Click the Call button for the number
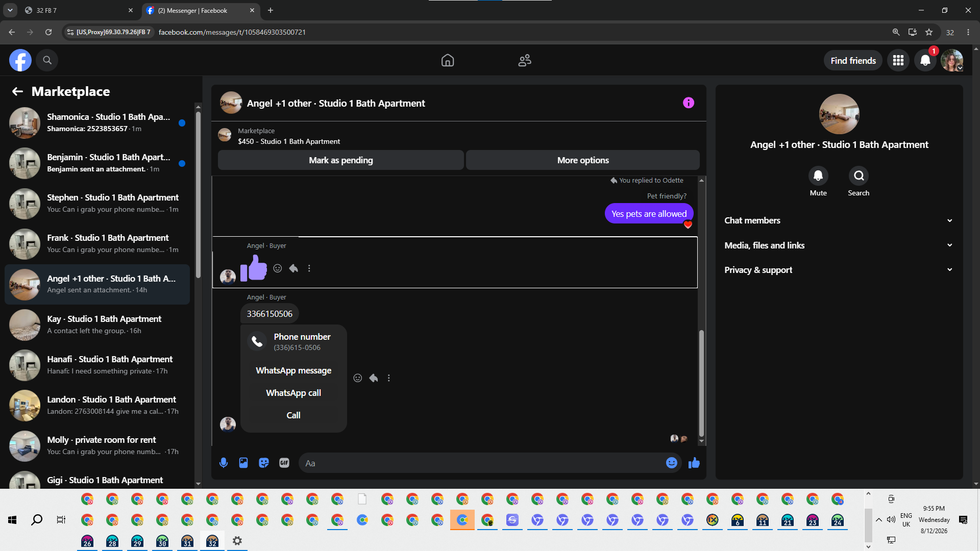 [x=293, y=415]
